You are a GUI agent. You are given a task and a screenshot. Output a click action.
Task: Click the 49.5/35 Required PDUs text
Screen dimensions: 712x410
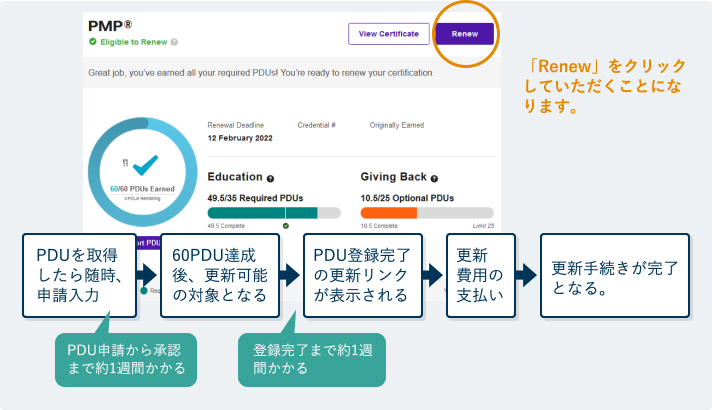255,198
